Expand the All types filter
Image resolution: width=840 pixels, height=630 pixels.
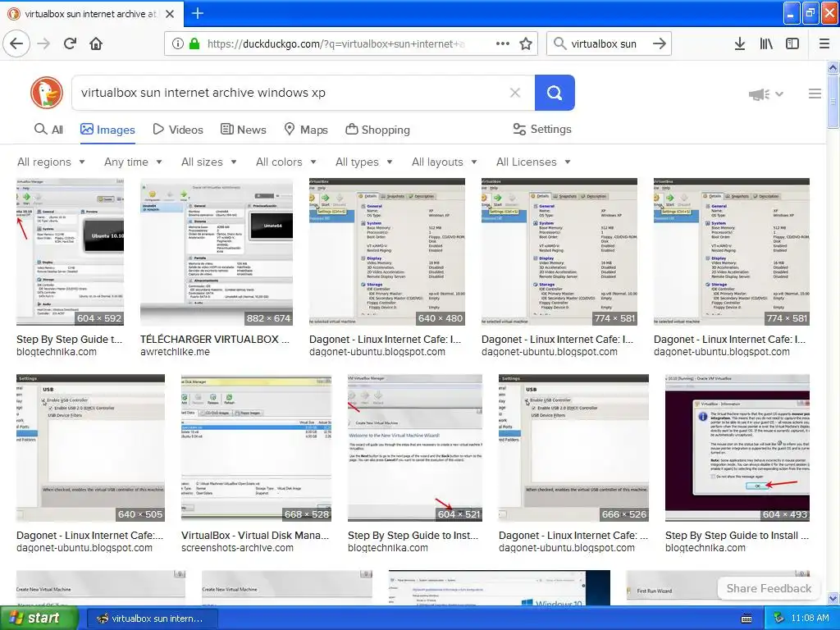click(363, 162)
